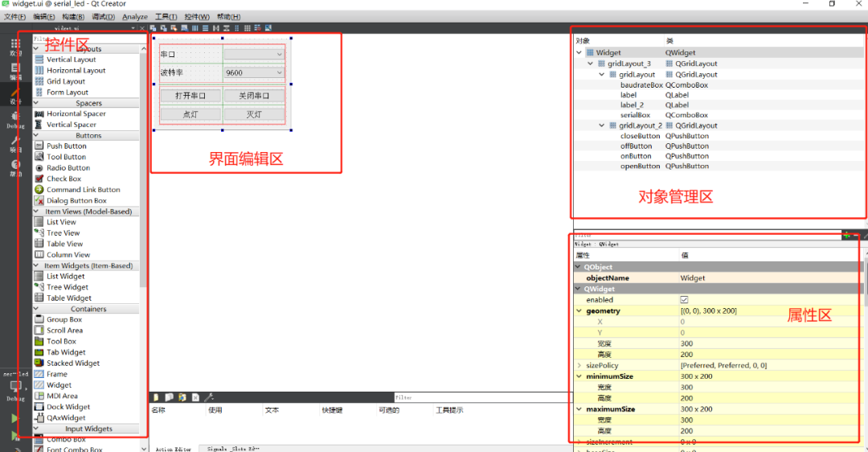The width and height of the screenshot is (868, 452).
Task: Click Lay Out in a Grid toolbar icon
Action: tap(248, 27)
